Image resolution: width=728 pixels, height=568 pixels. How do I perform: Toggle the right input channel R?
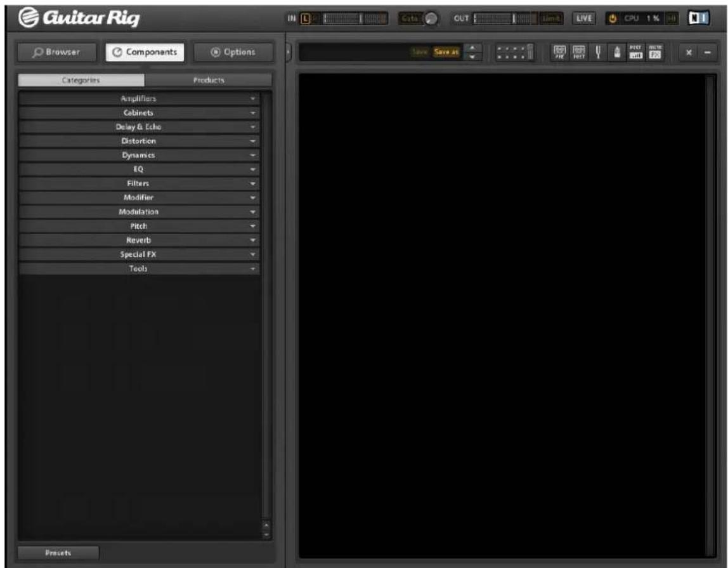pyautogui.click(x=315, y=18)
